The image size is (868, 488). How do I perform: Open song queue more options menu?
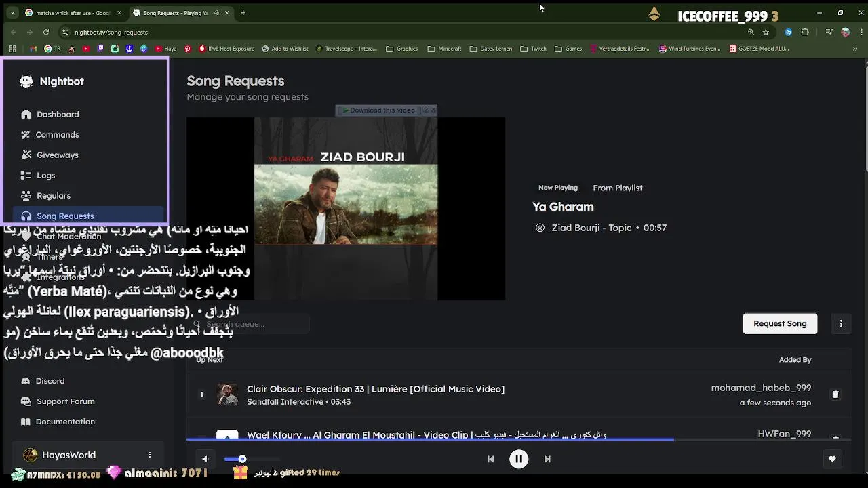point(841,323)
